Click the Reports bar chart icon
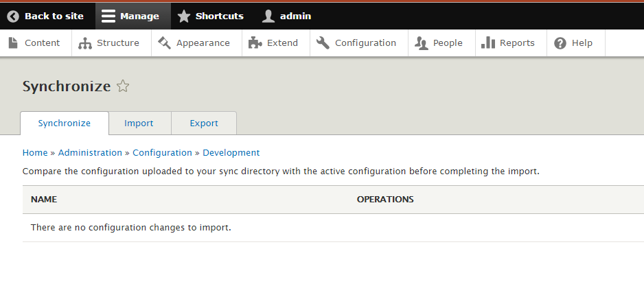 click(x=488, y=43)
